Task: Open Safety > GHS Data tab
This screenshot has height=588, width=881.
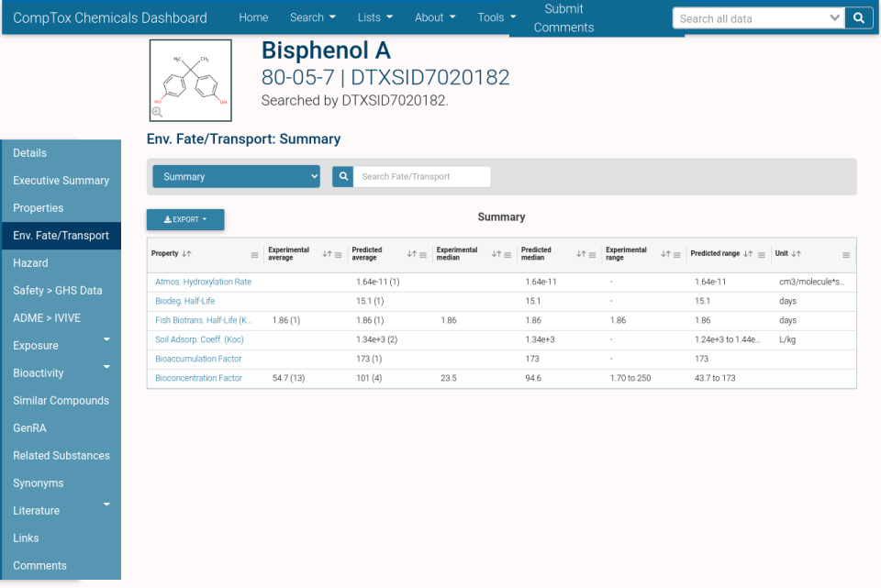Action: [61, 291]
